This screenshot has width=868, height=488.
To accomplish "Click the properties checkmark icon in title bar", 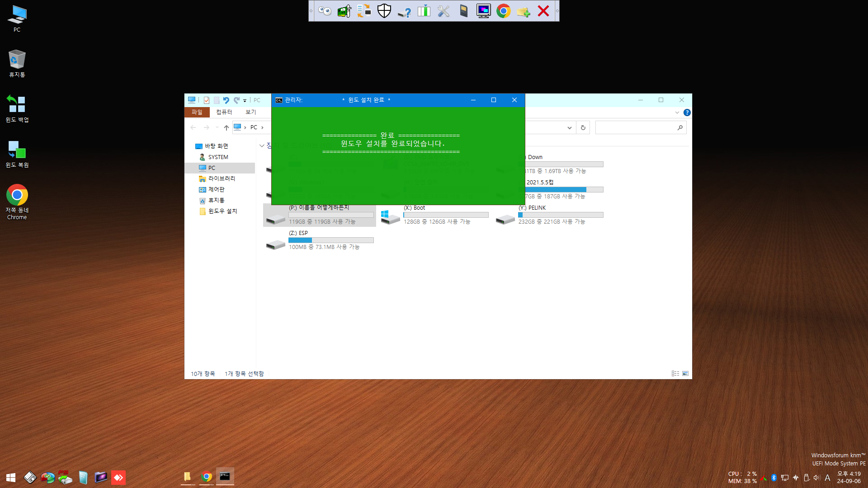I will 206,100.
